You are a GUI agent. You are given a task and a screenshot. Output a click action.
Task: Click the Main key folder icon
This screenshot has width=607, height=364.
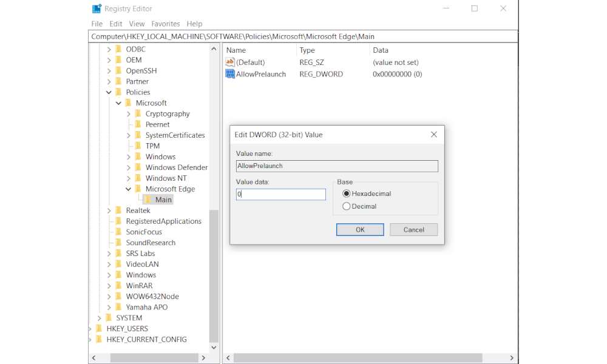click(148, 200)
